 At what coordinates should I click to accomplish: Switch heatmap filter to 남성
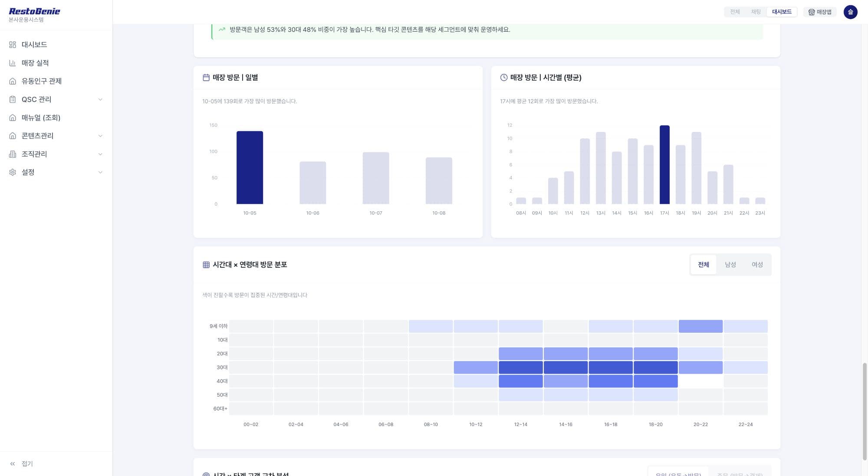(x=730, y=265)
